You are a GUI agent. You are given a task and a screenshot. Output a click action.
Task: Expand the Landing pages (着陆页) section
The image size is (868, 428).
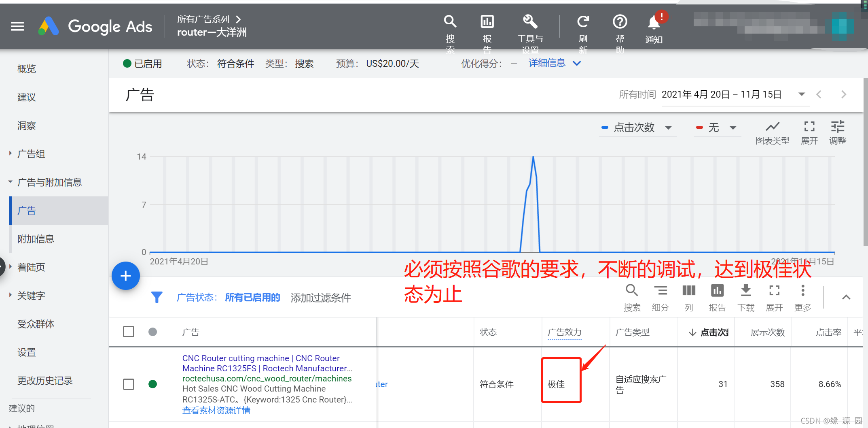[x=11, y=267]
